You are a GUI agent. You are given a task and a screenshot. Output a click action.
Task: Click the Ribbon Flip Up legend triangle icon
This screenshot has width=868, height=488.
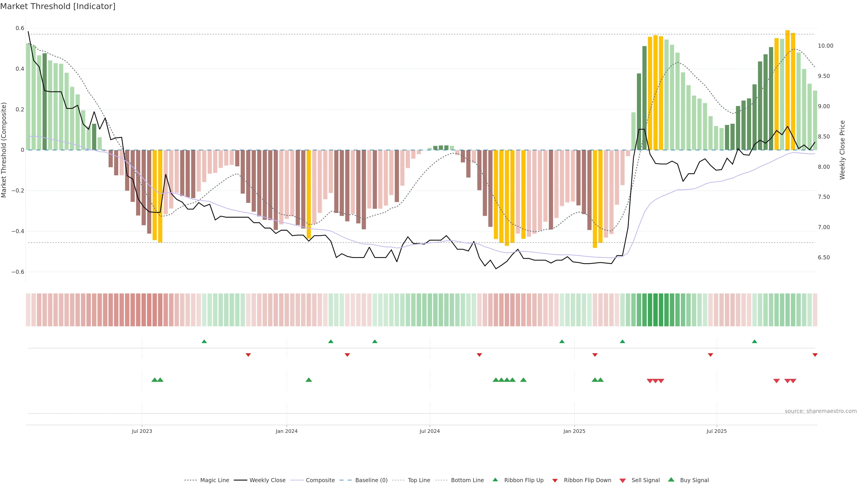(495, 480)
